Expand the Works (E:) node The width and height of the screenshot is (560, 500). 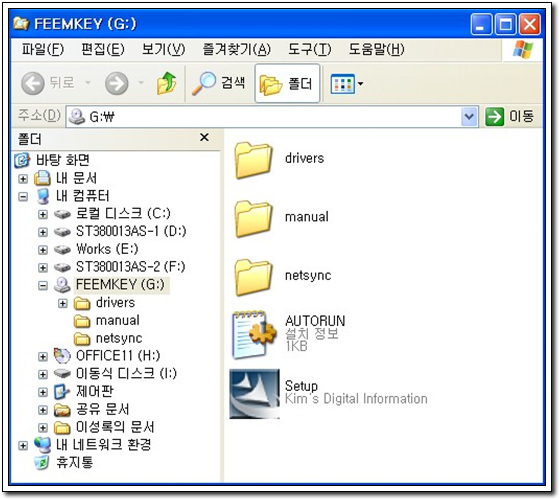[43, 250]
